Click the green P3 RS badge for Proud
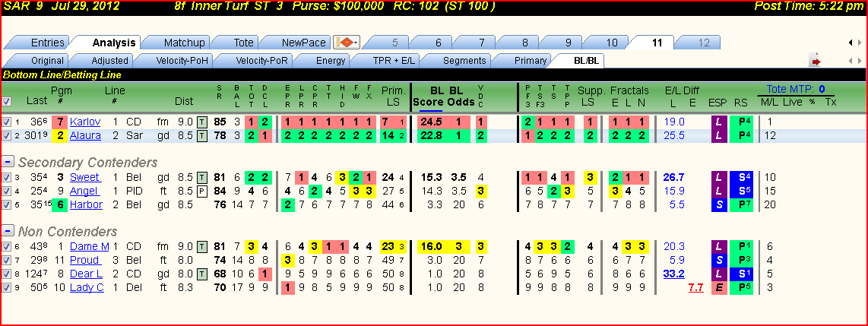The width and height of the screenshot is (868, 326). pyautogui.click(x=741, y=260)
